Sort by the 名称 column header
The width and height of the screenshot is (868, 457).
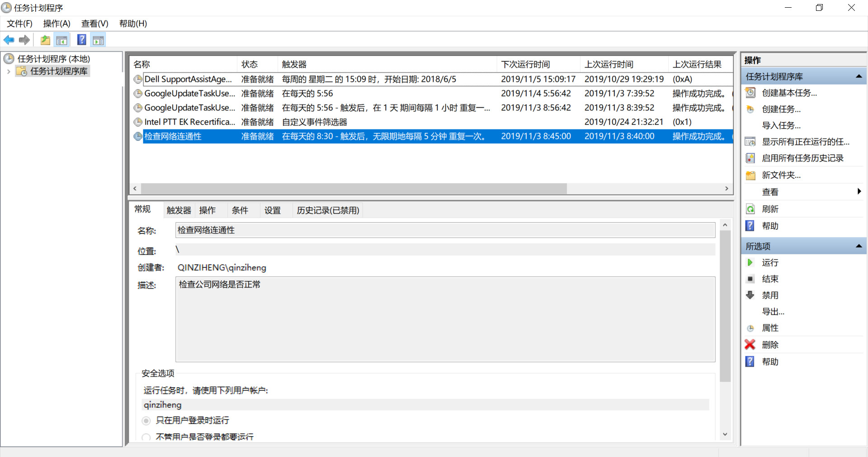point(184,64)
